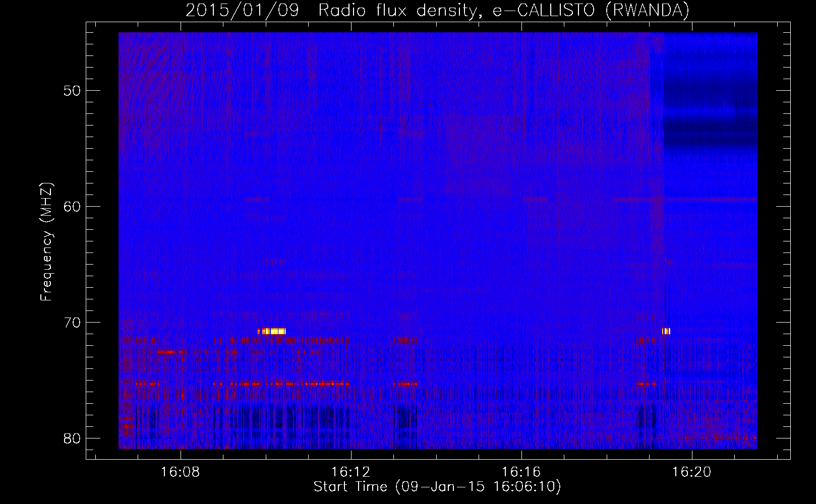Click the 70 MHz frequency tick label
Viewport: 816px width, 504px height.
tap(72, 323)
